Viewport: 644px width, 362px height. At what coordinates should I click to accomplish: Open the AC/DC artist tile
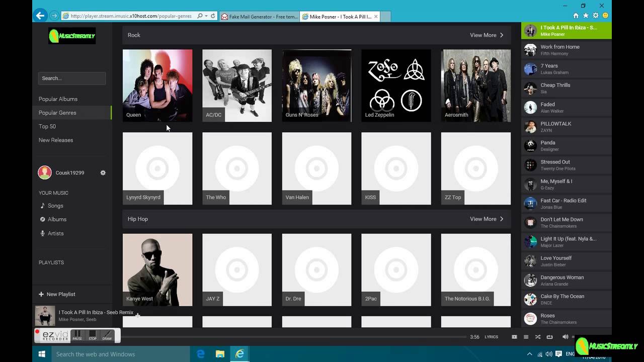pyautogui.click(x=237, y=85)
